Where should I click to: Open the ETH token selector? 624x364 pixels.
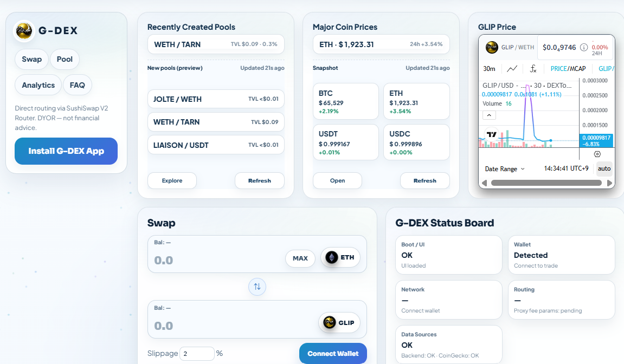[x=340, y=257]
